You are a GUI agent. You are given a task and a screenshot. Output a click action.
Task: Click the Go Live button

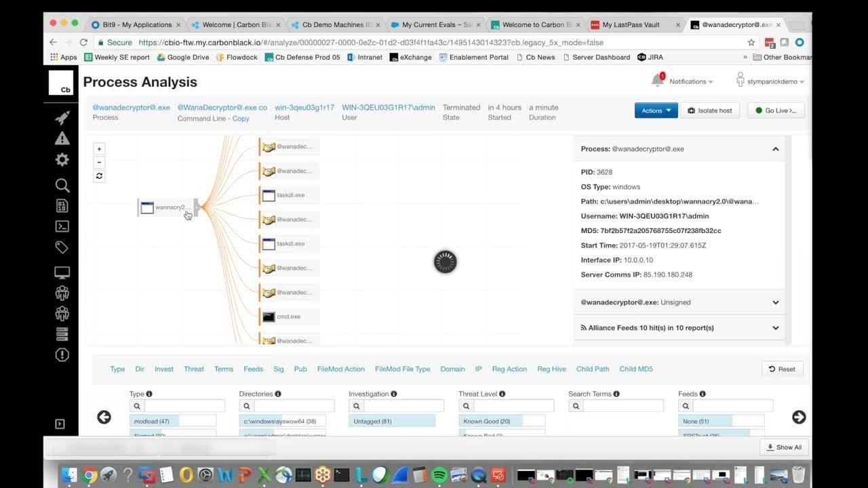coord(776,110)
